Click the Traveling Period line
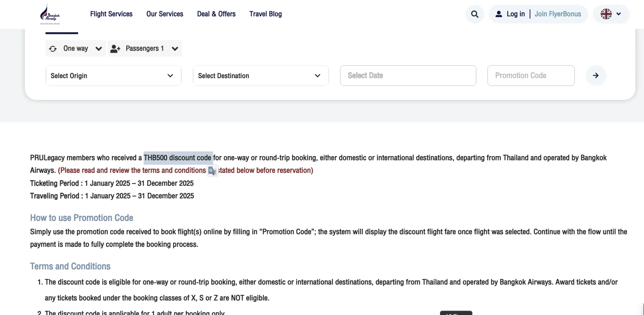 [x=112, y=196]
